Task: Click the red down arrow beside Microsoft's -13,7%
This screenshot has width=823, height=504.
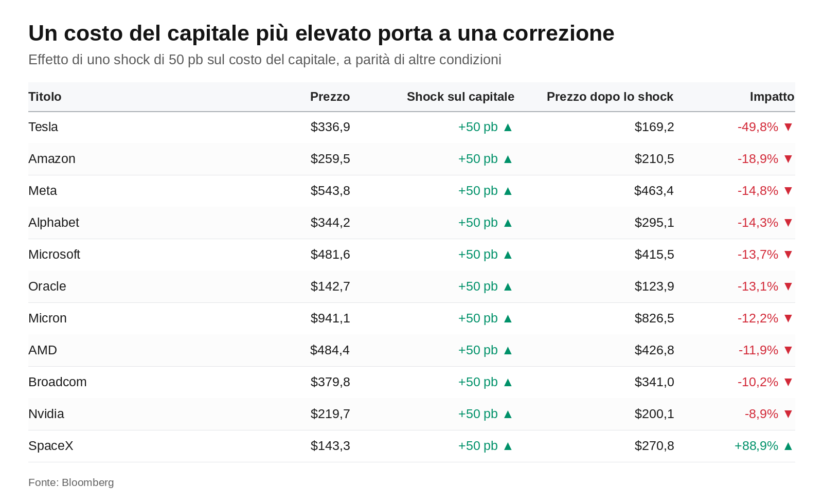Action: tap(788, 255)
